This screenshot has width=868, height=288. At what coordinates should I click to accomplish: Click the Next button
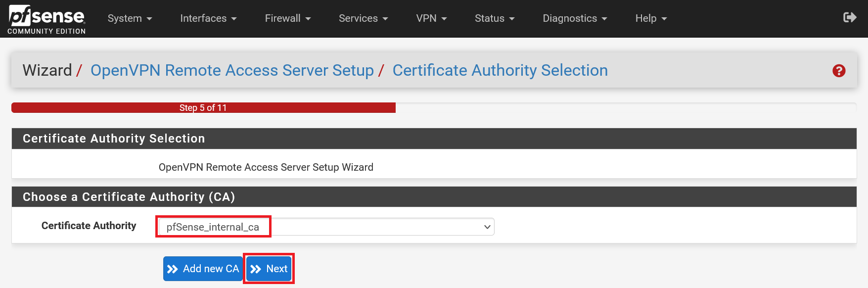269,269
